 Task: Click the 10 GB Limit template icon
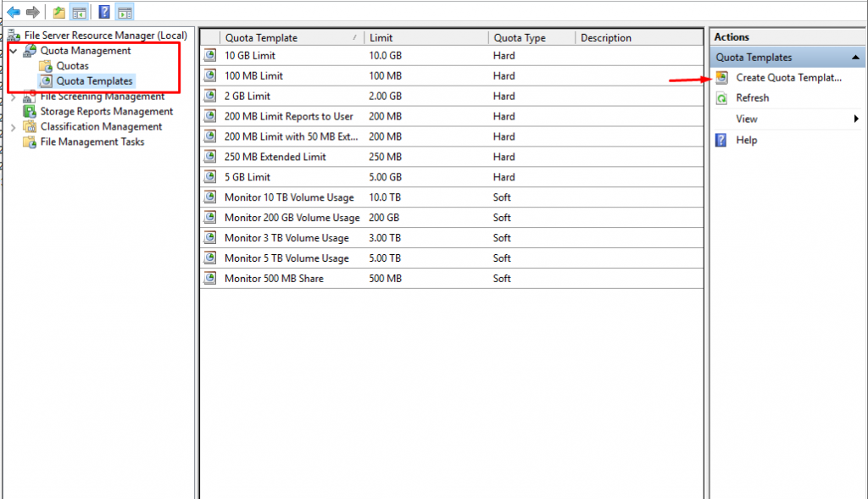click(210, 56)
